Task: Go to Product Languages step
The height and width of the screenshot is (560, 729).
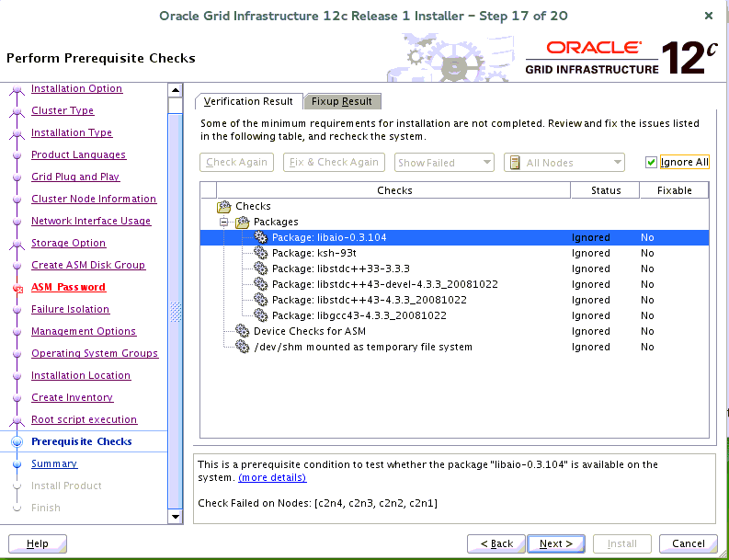Action: pos(78,154)
